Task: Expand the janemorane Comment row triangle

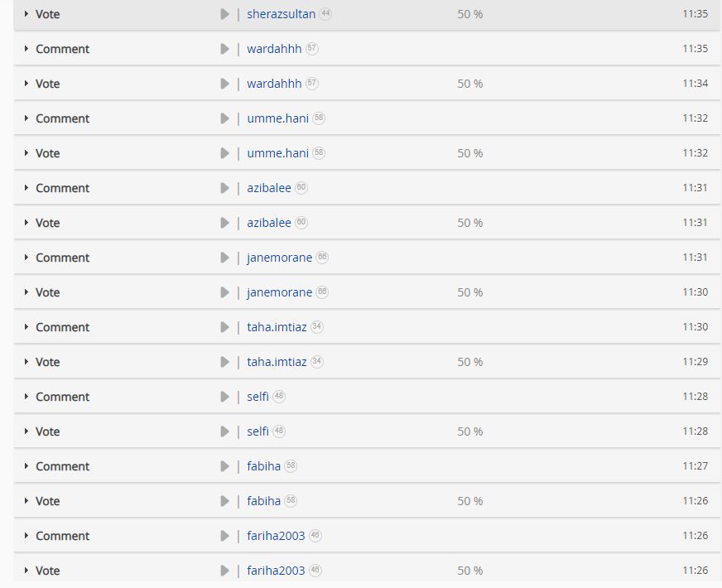Action: [x=26, y=258]
